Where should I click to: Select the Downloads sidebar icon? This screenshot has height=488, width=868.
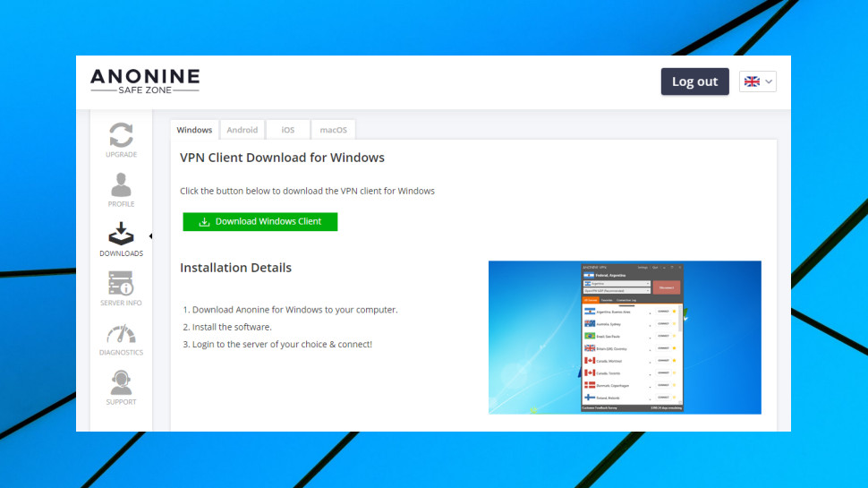(121, 233)
